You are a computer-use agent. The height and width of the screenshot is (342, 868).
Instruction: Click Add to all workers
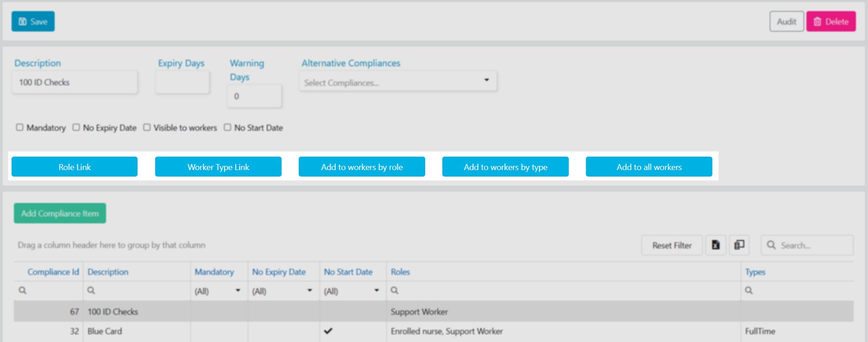coord(649,167)
